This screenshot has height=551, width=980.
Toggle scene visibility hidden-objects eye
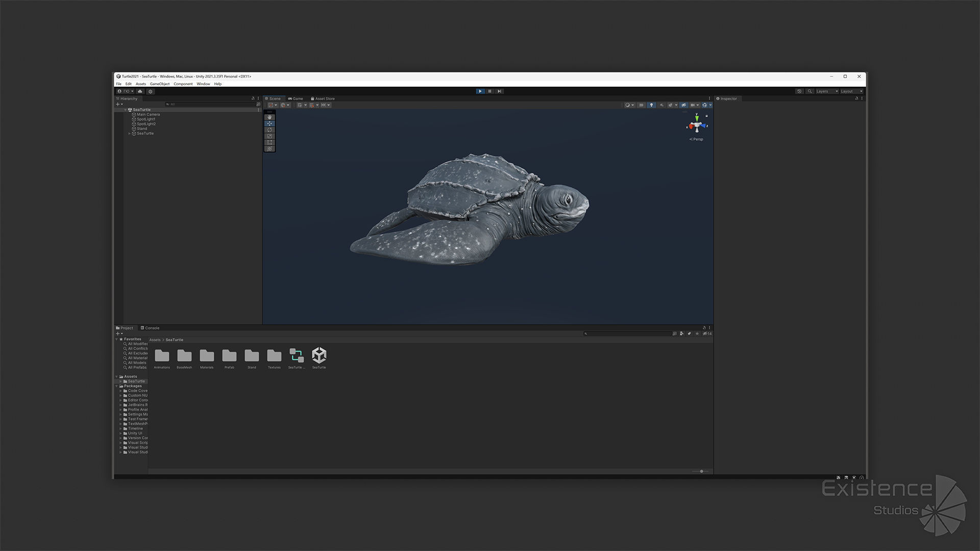click(683, 105)
